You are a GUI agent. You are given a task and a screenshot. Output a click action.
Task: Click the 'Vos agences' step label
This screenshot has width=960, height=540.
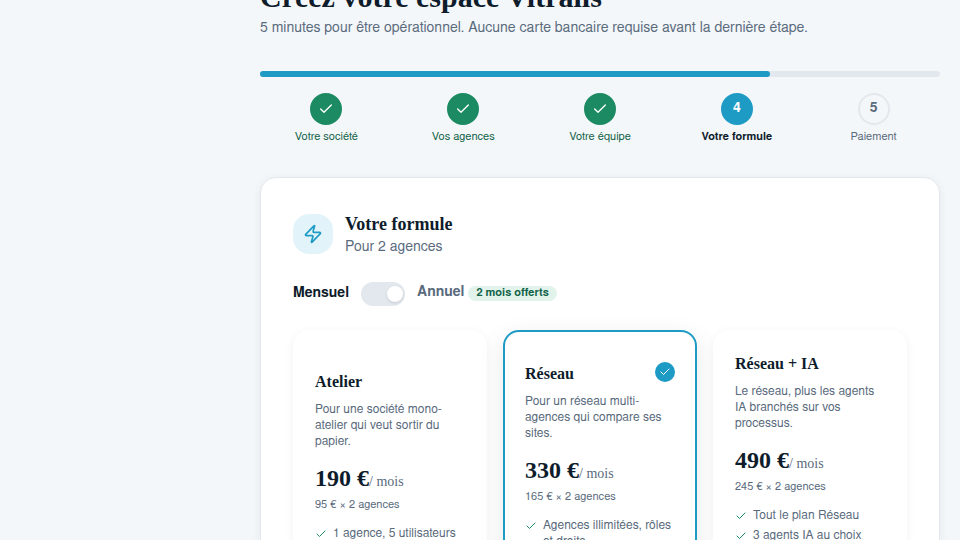pos(463,137)
